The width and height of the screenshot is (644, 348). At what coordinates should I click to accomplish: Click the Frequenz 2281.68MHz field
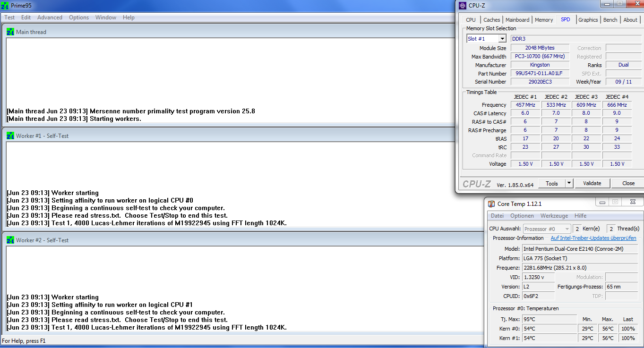click(579, 268)
